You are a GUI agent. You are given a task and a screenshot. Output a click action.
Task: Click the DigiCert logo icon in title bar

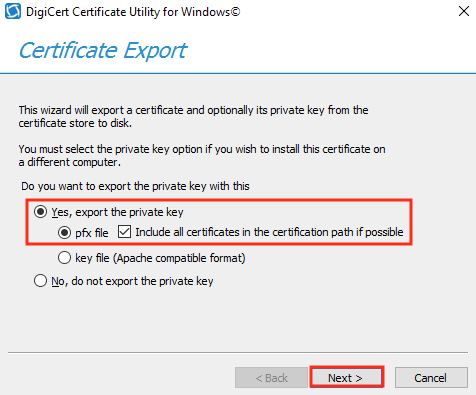coord(13,11)
